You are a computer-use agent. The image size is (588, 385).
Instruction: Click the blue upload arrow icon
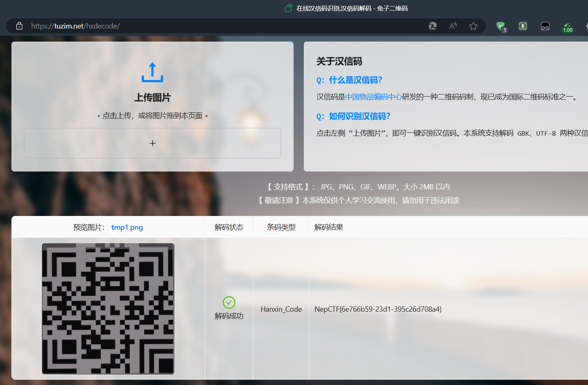point(152,72)
